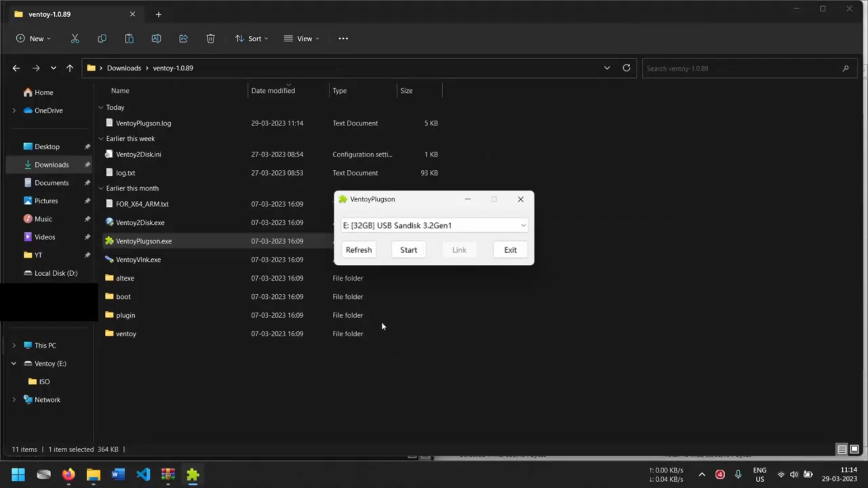Click the Copy icon in the toolbar
This screenshot has width=868, height=488.
pyautogui.click(x=102, y=38)
